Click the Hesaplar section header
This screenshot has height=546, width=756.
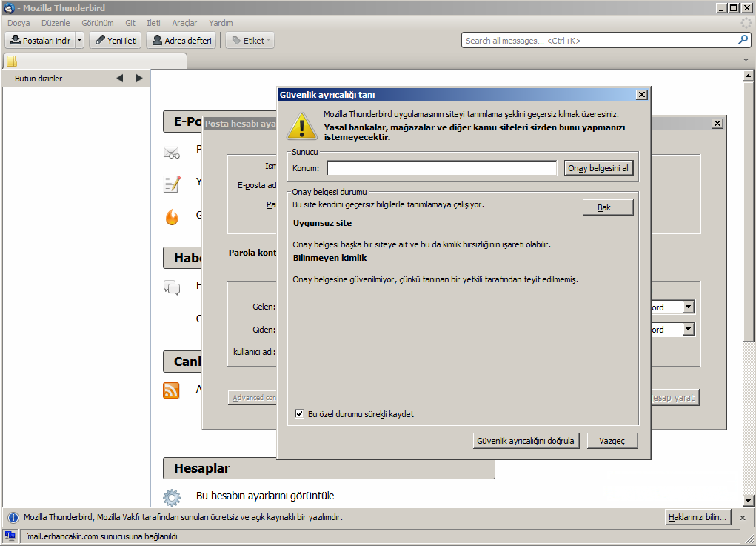pyautogui.click(x=329, y=468)
